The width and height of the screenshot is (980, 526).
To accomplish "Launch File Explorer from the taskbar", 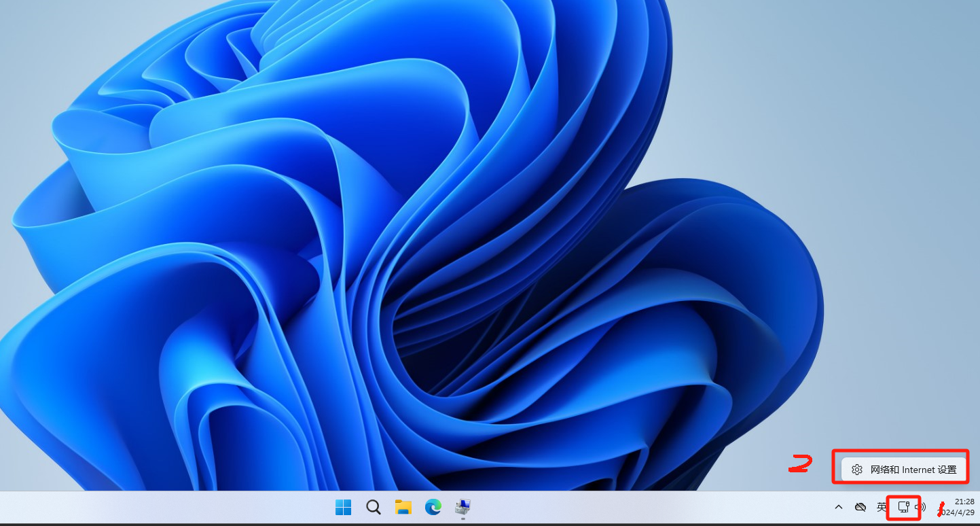I will tap(403, 507).
